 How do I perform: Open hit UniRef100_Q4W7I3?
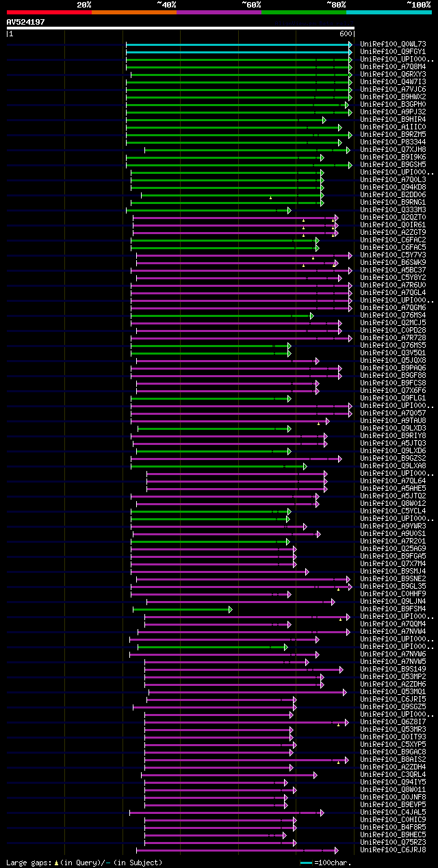[x=393, y=82]
